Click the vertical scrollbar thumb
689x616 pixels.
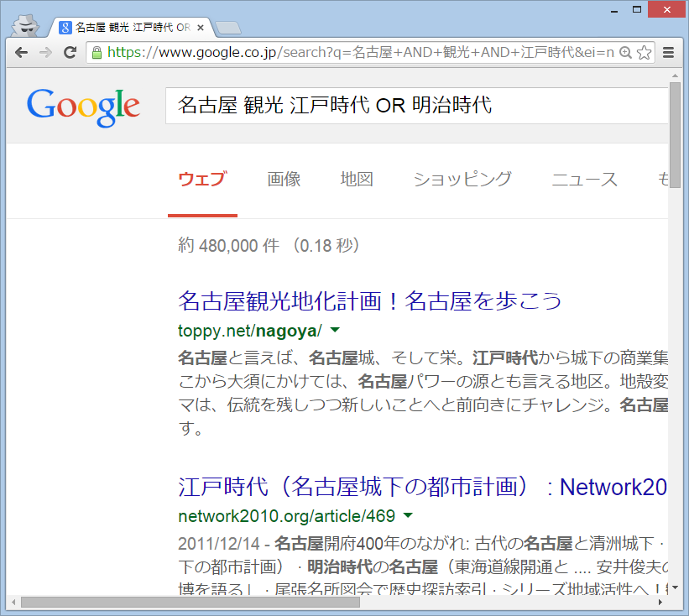click(675, 135)
